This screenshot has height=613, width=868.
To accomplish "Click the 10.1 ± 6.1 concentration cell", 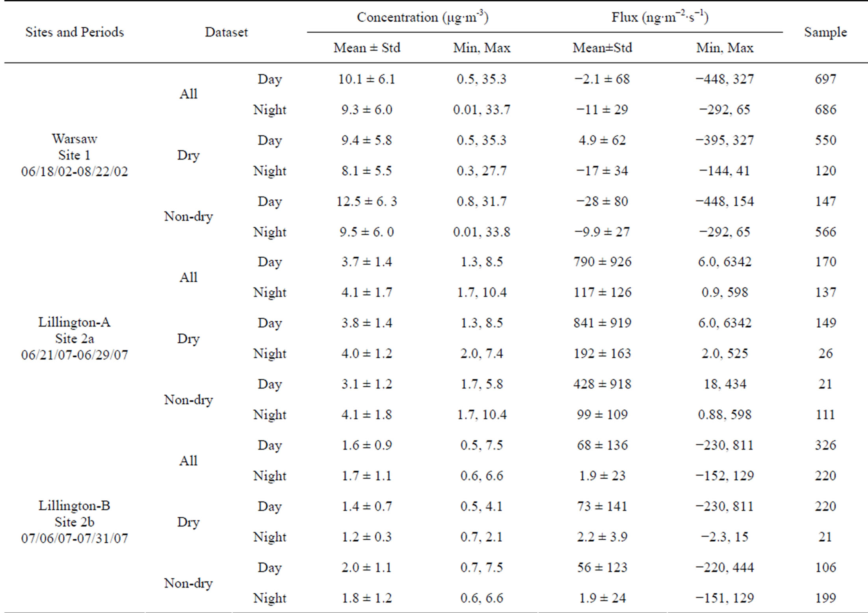I will coord(367,79).
